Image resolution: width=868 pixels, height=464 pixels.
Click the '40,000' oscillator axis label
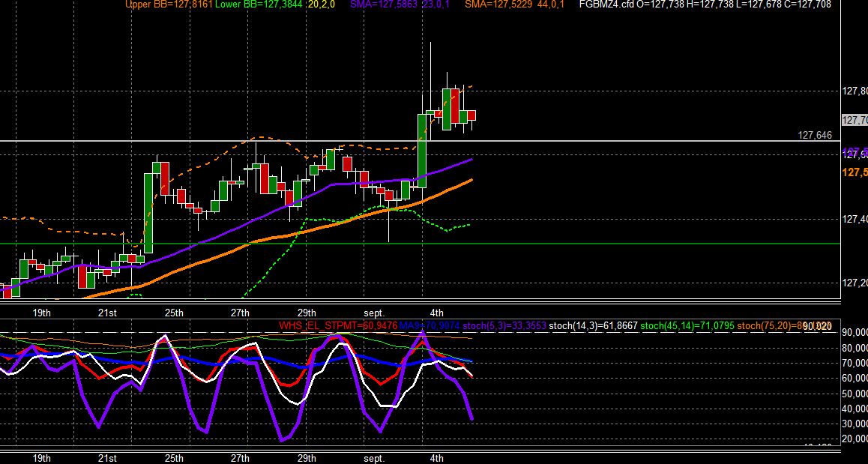tap(855, 409)
